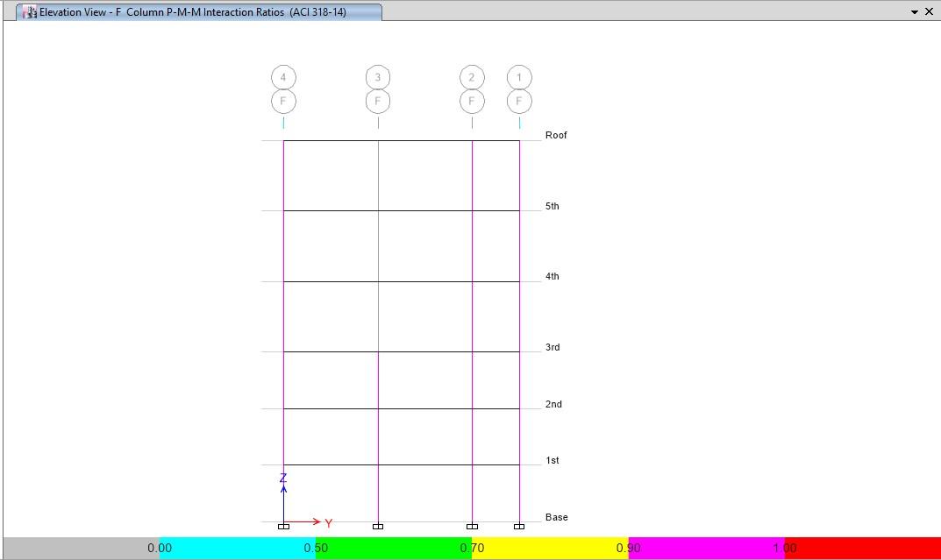This screenshot has height=560, width=941.
Task: Select grid bubble 2
Action: (x=472, y=77)
